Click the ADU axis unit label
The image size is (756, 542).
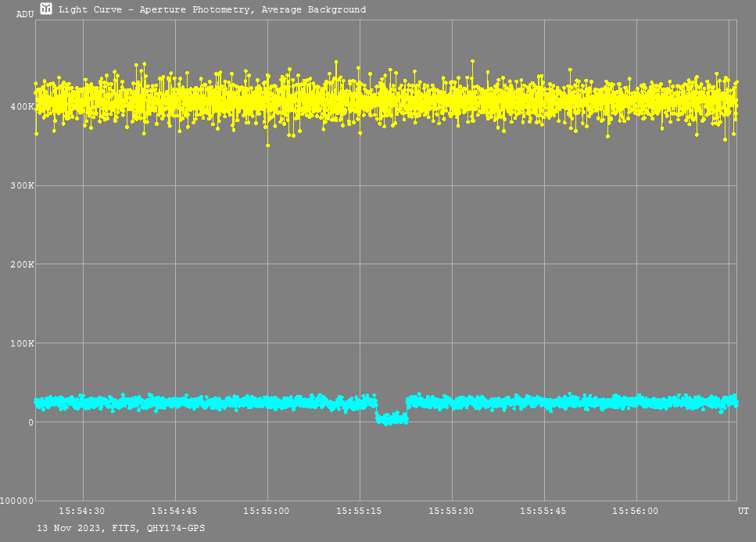25,14
